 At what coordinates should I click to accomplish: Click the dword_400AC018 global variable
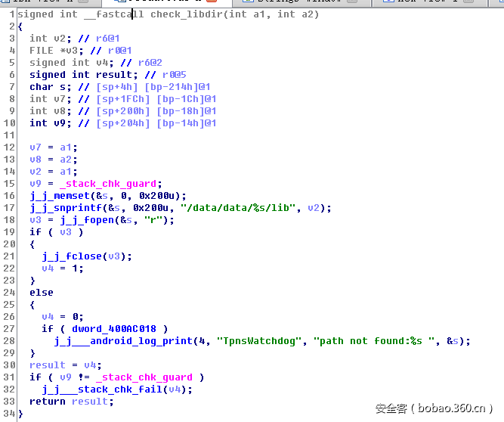(x=114, y=329)
